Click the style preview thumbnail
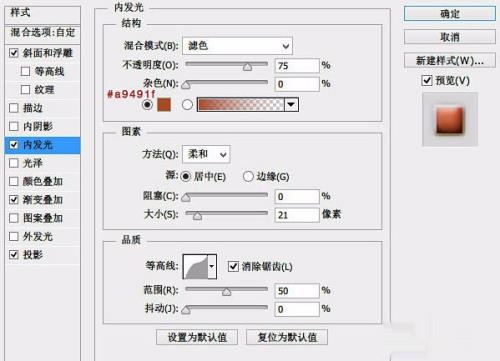Image resolution: width=500 pixels, height=361 pixels. pos(450,120)
